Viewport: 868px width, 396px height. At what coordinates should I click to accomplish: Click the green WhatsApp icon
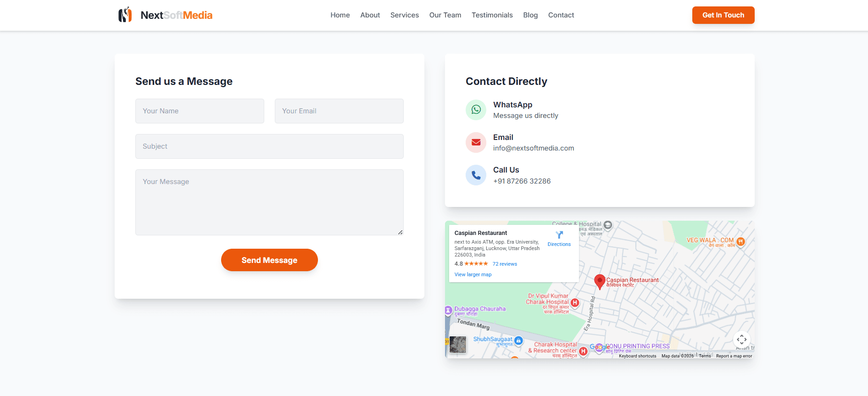476,110
